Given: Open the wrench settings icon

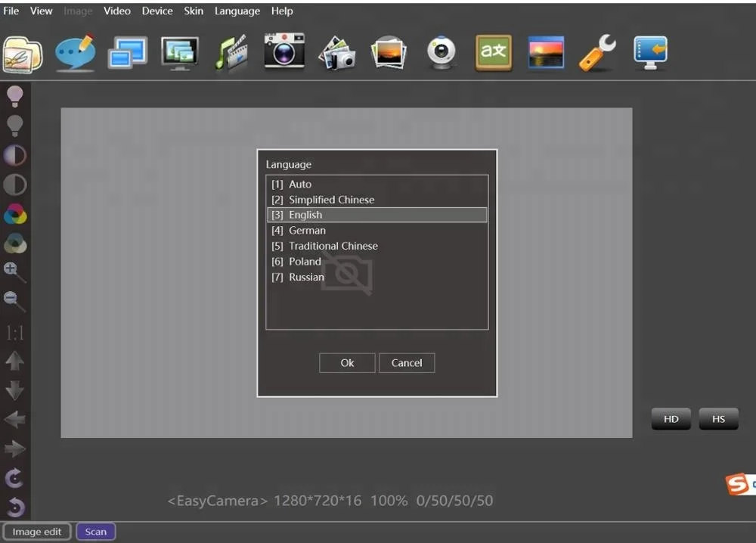Looking at the screenshot, I should pyautogui.click(x=597, y=53).
